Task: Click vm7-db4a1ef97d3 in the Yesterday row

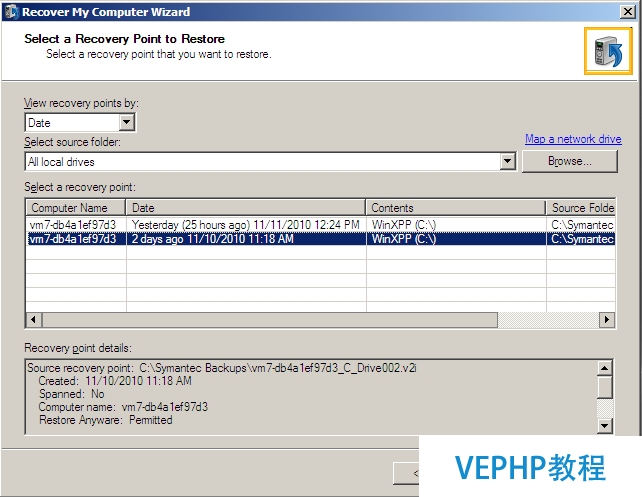Action: (x=73, y=225)
